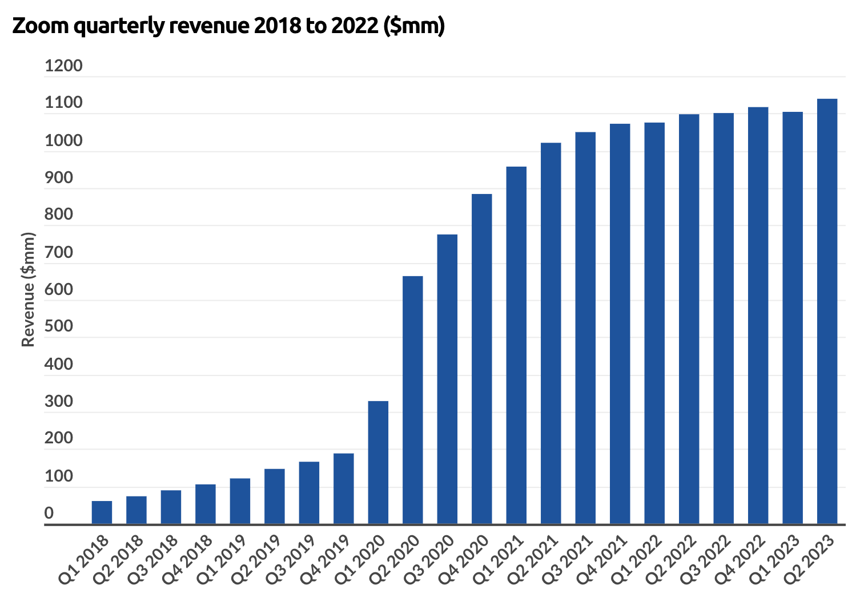Click the Q1 2021 revenue bar

[x=516, y=345]
